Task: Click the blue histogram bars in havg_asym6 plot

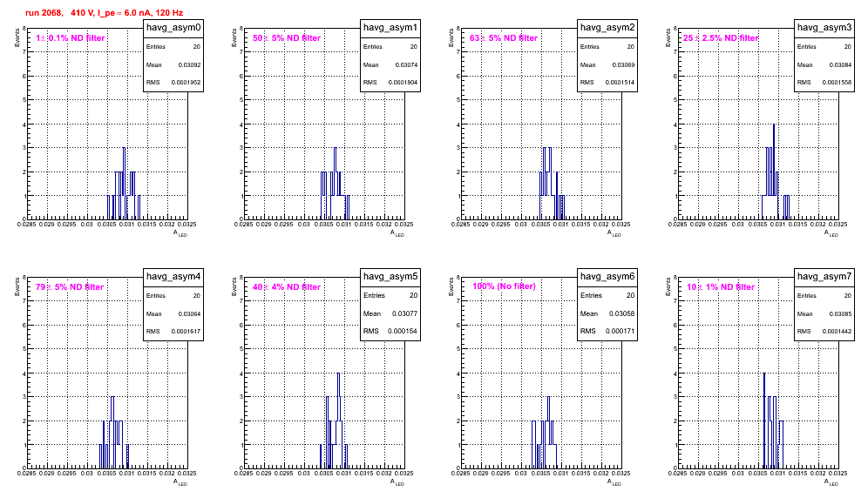Action: [544, 432]
